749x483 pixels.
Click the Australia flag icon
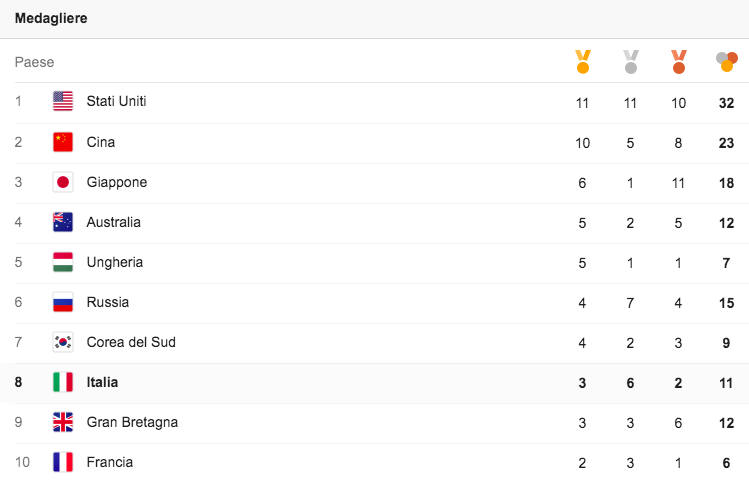pyautogui.click(x=63, y=222)
